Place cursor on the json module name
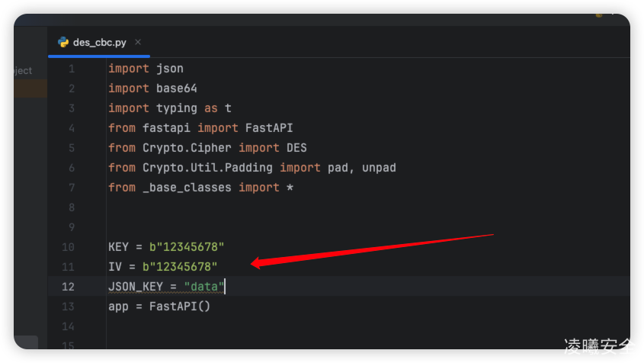Image resolution: width=644 pixels, height=363 pixels. click(x=170, y=69)
